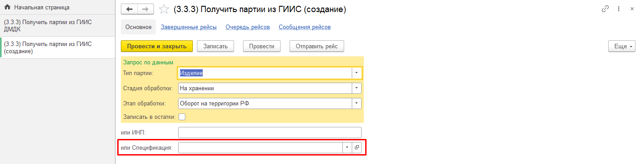Viewport: 644px width, 164px height.
Task: Expand the Тип партии dropdown arrow
Action: click(357, 73)
